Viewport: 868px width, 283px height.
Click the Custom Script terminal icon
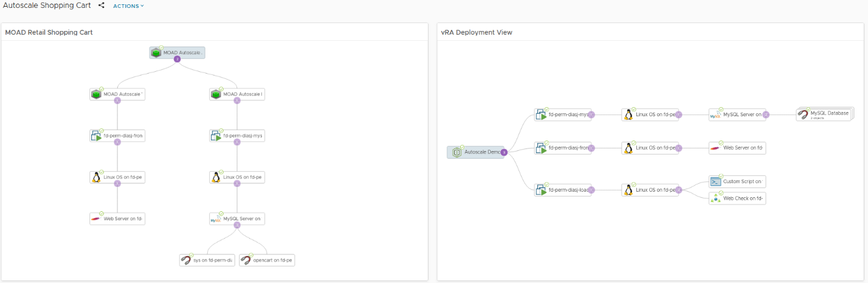(x=715, y=181)
